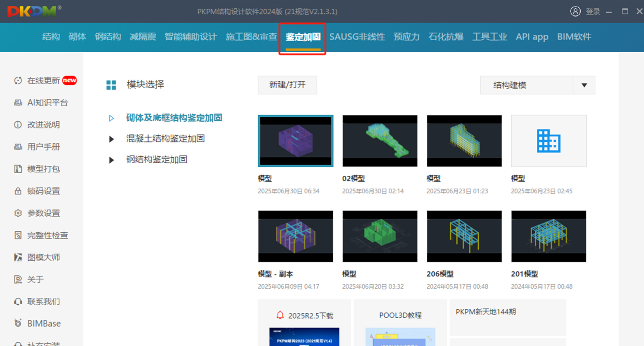Screen dimensions: 644x346
Task: Expand 混凝土结构鉴定加固 triangle
Action: (x=111, y=139)
